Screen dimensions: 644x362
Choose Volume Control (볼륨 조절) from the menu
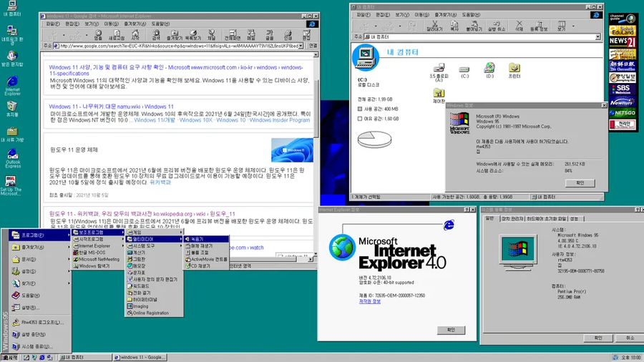206,253
